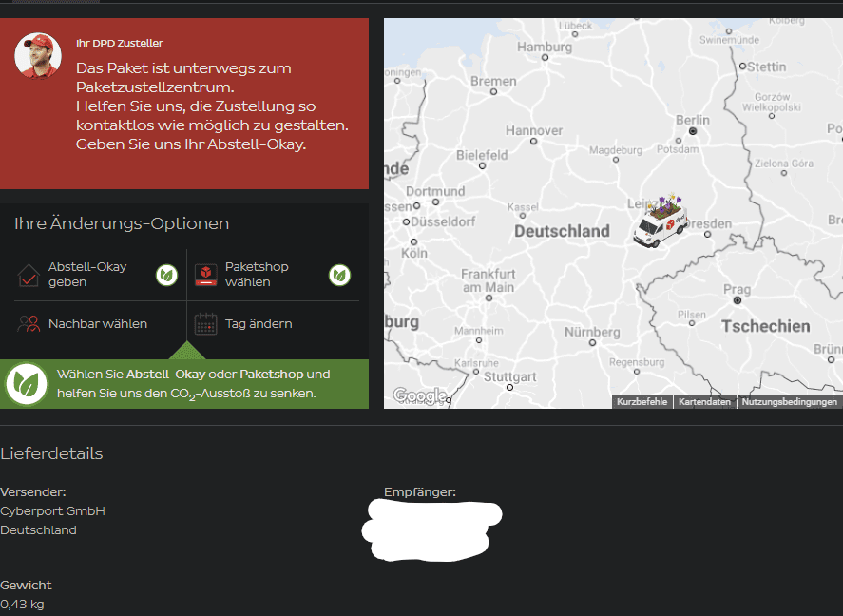
Task: Click the Stettin label on the map
Action: 767,67
